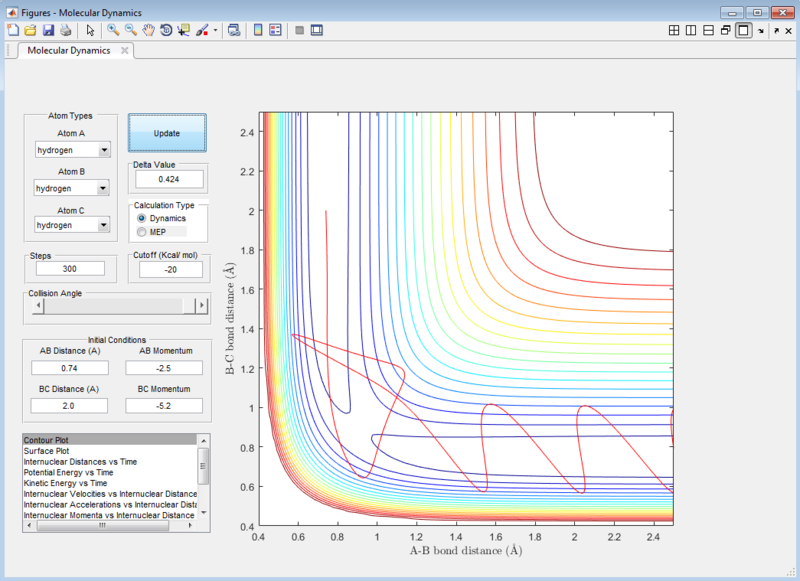The width and height of the screenshot is (800, 581).
Task: Open the Atom C dropdown
Action: pos(73,225)
